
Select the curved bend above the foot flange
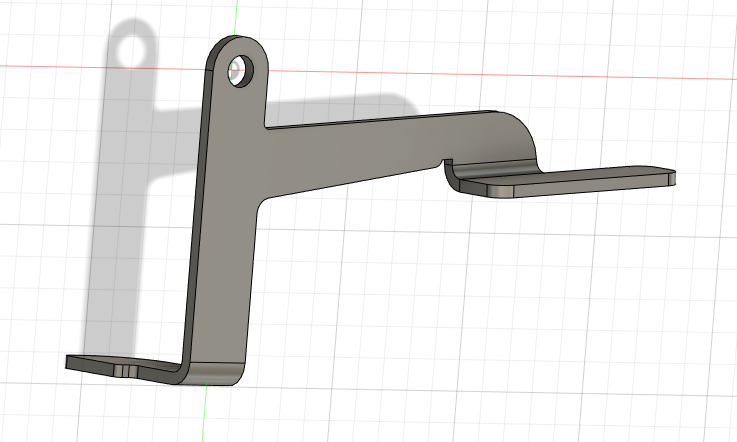point(212,374)
